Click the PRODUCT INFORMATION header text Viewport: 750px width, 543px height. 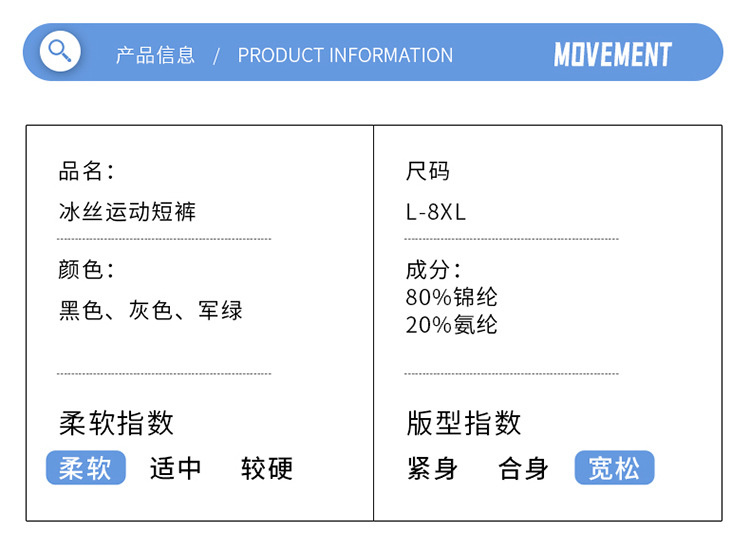[x=345, y=55]
